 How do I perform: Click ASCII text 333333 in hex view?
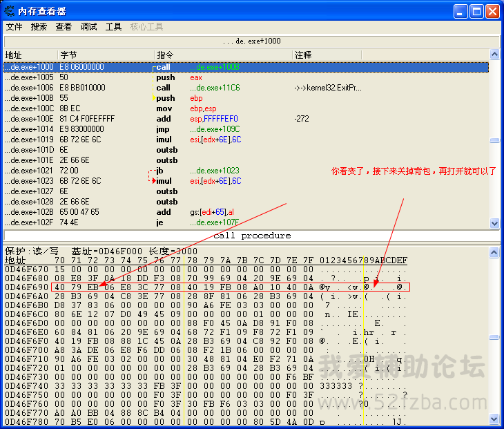click(336, 386)
